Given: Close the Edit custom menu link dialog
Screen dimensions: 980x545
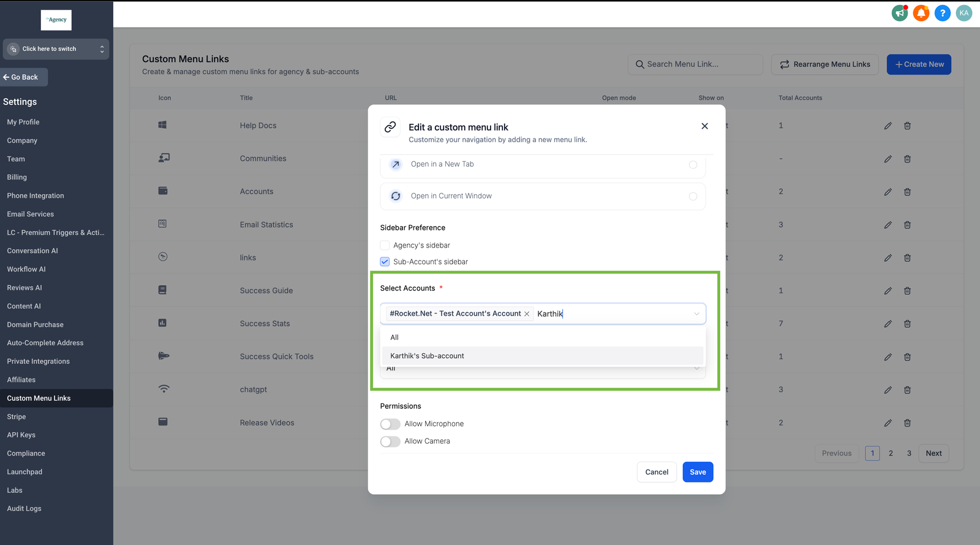Looking at the screenshot, I should coord(704,126).
